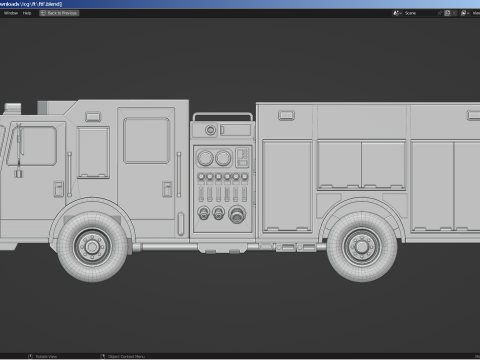Open the view layer browse dropdown
Screen dimensions: 480x360
[465, 13]
